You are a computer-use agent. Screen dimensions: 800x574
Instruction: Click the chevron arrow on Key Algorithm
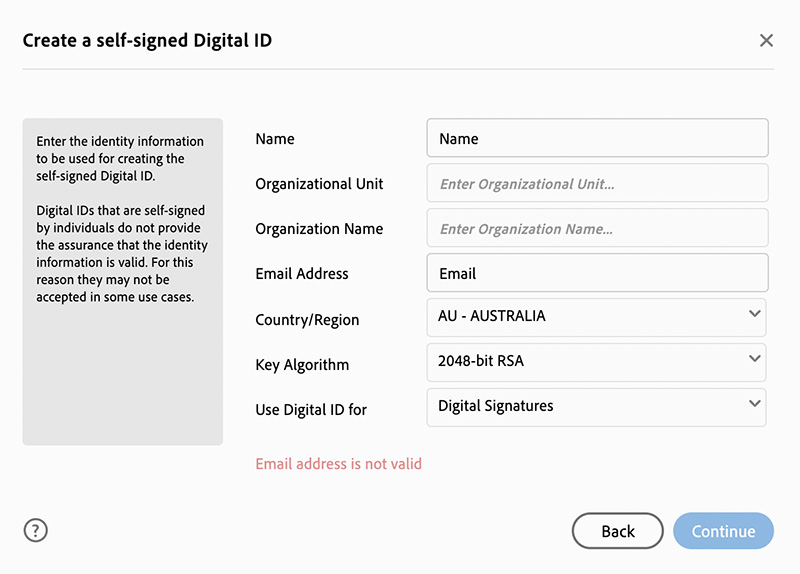[754, 360]
